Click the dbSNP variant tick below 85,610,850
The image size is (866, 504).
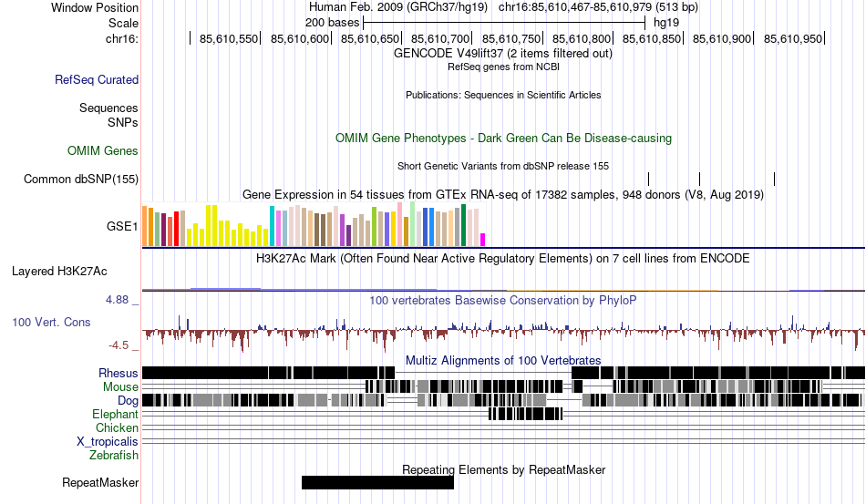pyautogui.click(x=648, y=179)
